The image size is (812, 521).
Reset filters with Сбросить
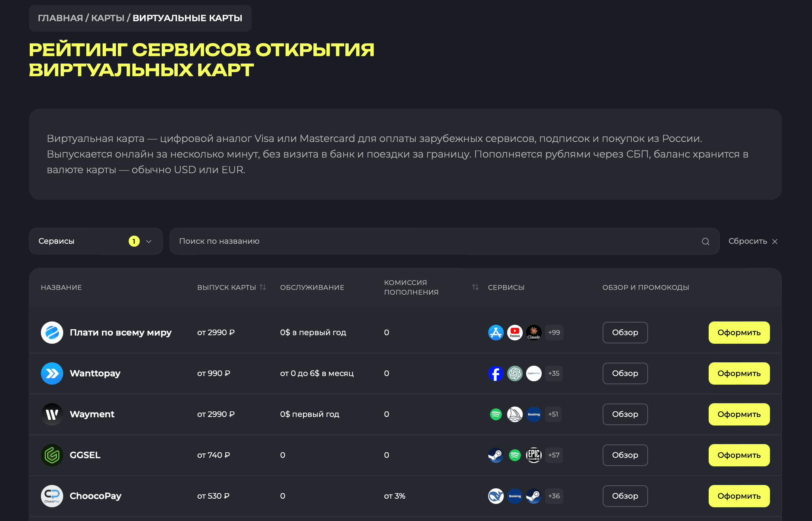coord(753,241)
